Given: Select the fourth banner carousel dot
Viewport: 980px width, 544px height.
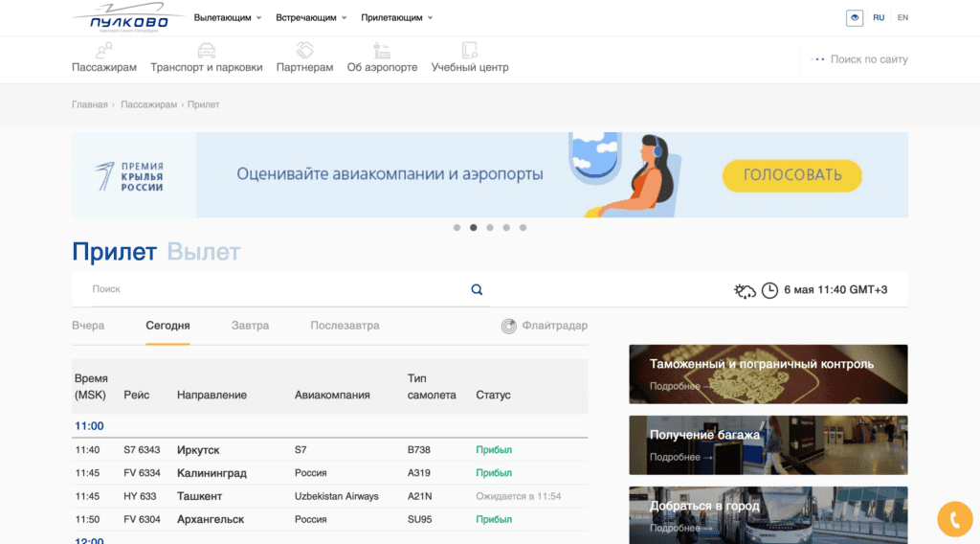Looking at the screenshot, I should click(506, 228).
